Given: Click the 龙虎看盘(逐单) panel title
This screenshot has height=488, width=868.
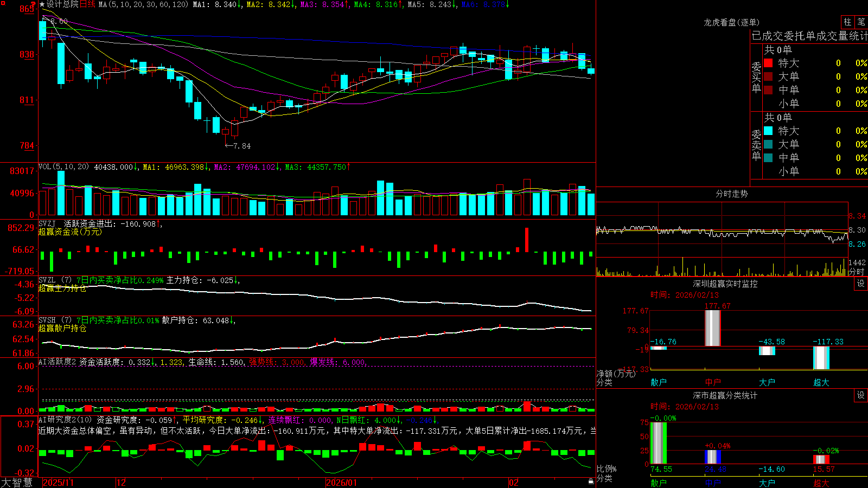Looking at the screenshot, I should point(732,22).
